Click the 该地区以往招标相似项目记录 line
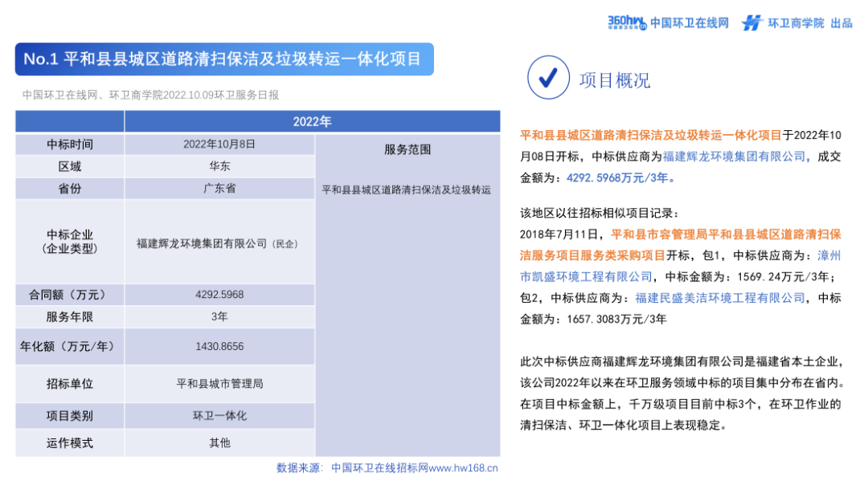This screenshot has width=868, height=481. [x=599, y=214]
